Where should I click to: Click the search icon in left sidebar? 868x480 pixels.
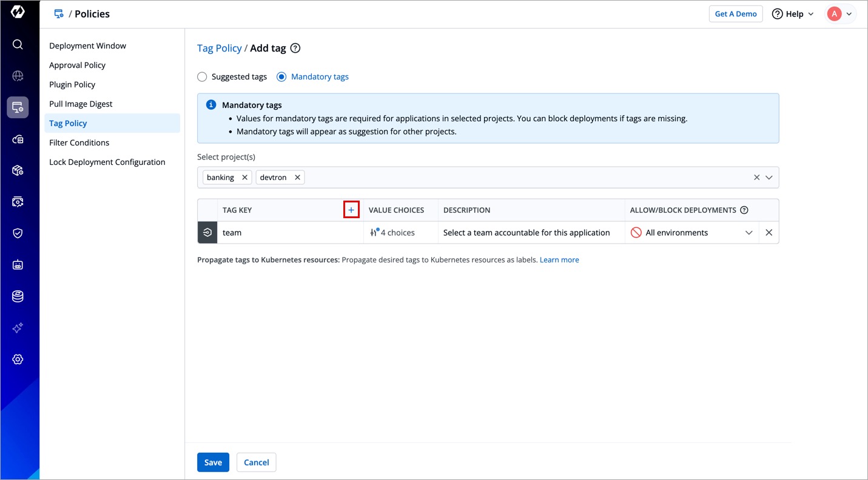pyautogui.click(x=18, y=44)
